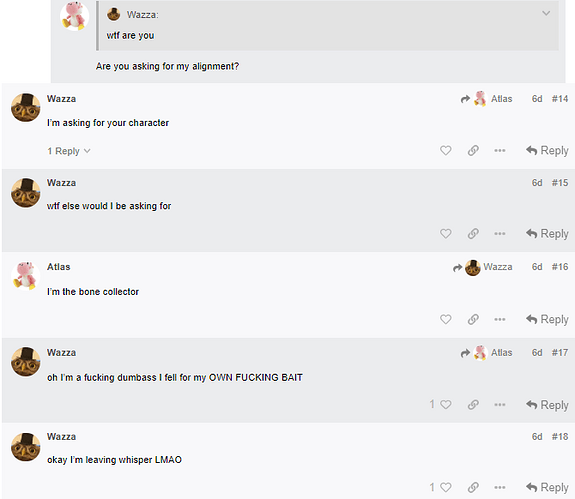Image resolution: width=575 pixels, height=499 pixels.
Task: Show in-reply-to Wazza reference on post #16
Action: 483,267
